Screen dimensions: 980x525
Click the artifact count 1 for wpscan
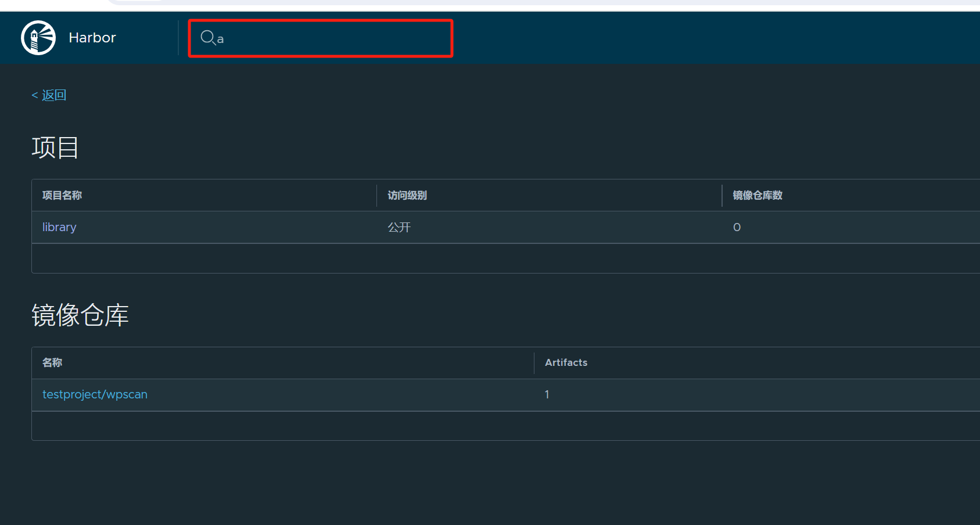pos(547,394)
